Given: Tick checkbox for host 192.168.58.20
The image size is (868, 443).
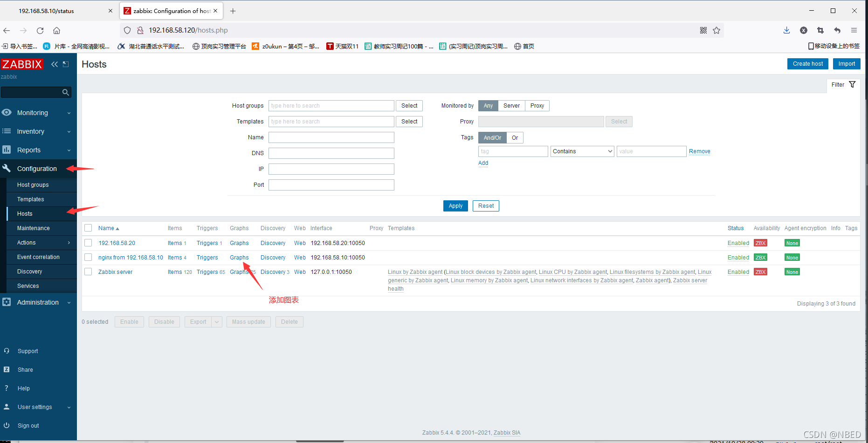Looking at the screenshot, I should (88, 243).
